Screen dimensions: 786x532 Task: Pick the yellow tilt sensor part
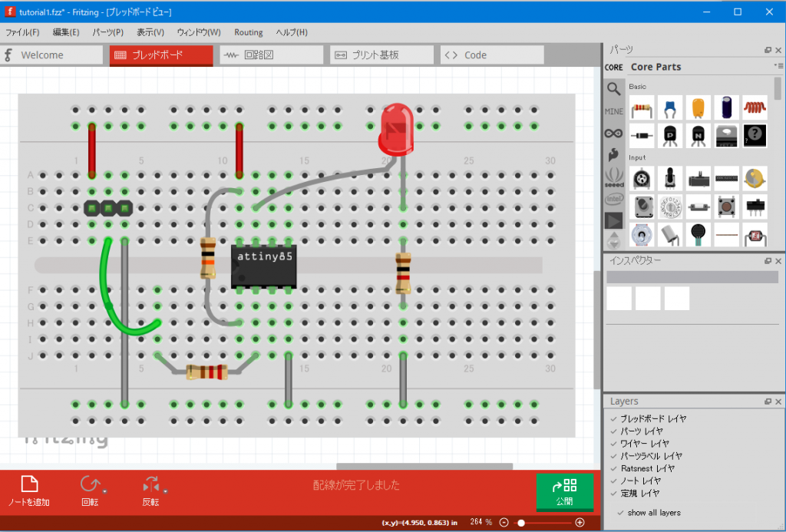[755, 179]
